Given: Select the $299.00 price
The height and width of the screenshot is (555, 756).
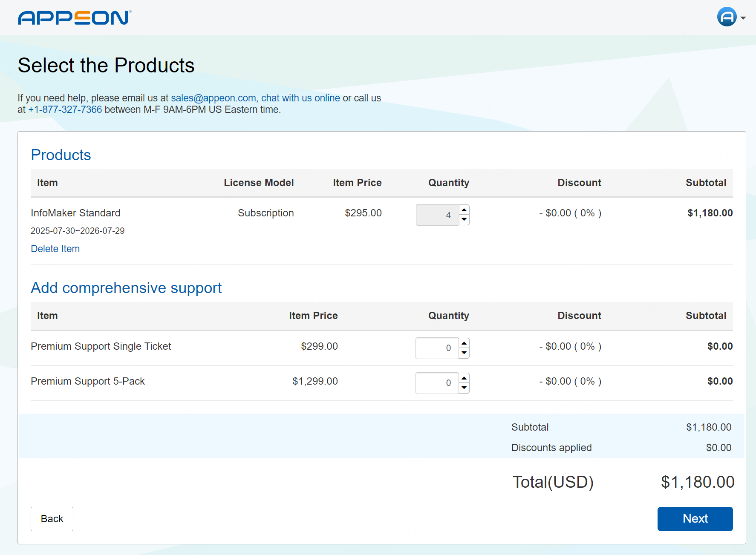Looking at the screenshot, I should (x=319, y=346).
